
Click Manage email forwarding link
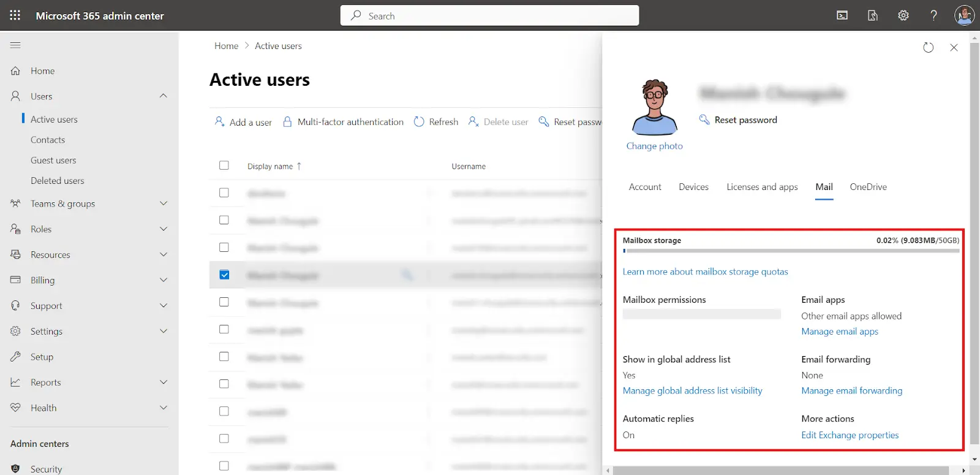(x=851, y=390)
